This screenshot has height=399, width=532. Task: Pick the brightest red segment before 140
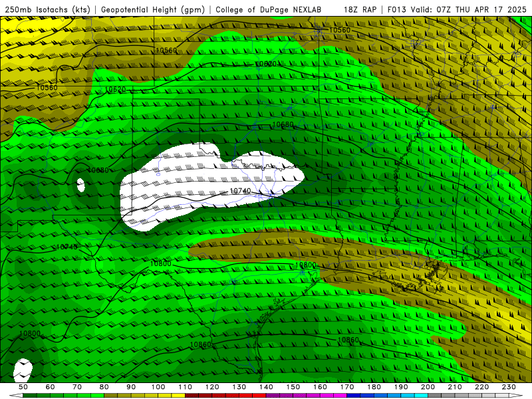[259, 396]
